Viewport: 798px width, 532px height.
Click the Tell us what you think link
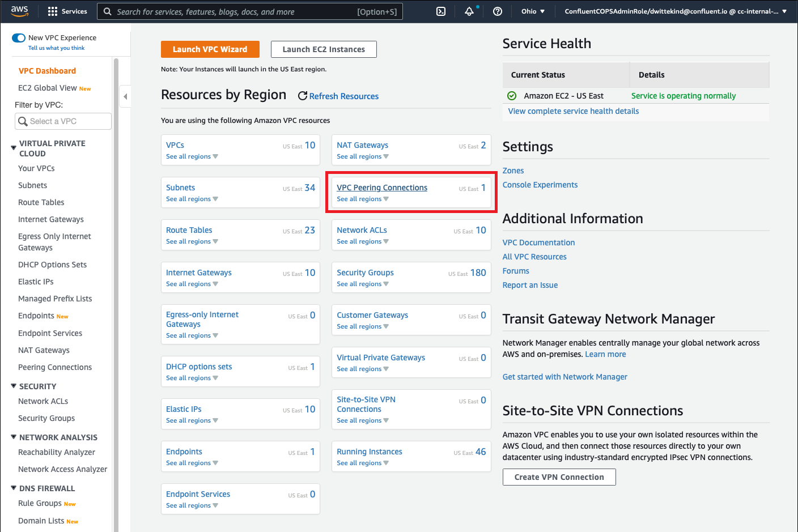tap(57, 48)
